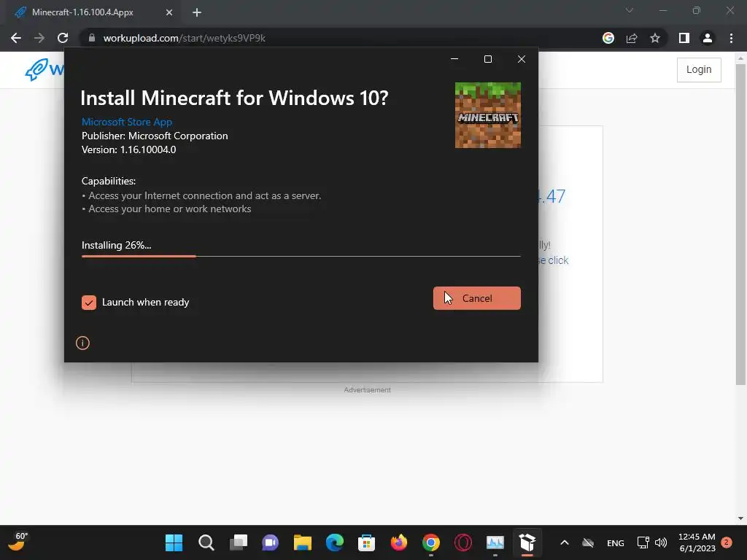Open the Windows Start menu
Image resolution: width=747 pixels, height=560 pixels.
174,542
